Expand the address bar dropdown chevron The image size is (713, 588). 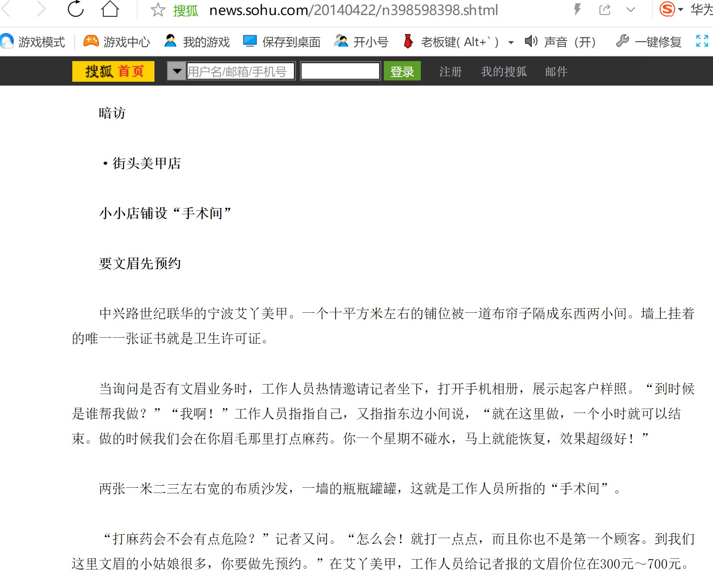tap(631, 9)
